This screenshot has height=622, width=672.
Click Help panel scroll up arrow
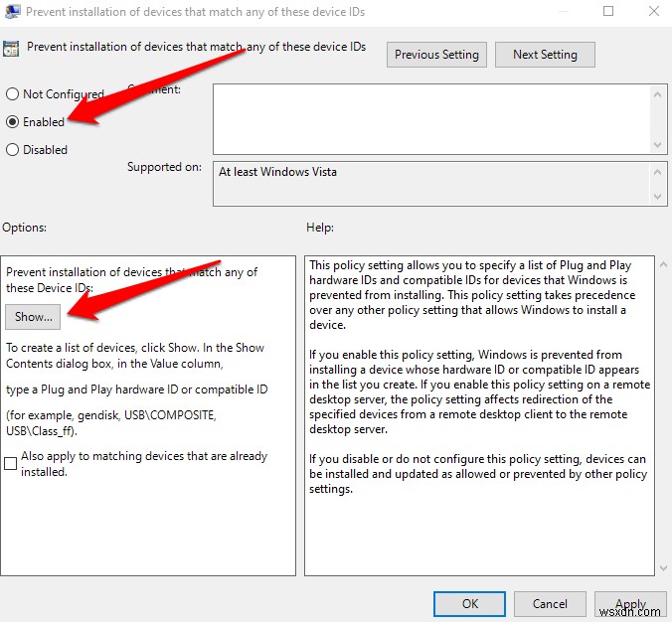pos(663,264)
